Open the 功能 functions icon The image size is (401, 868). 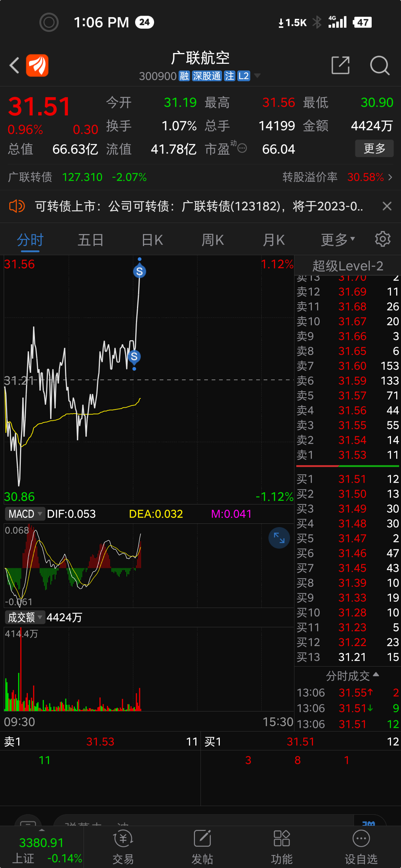pos(281,848)
